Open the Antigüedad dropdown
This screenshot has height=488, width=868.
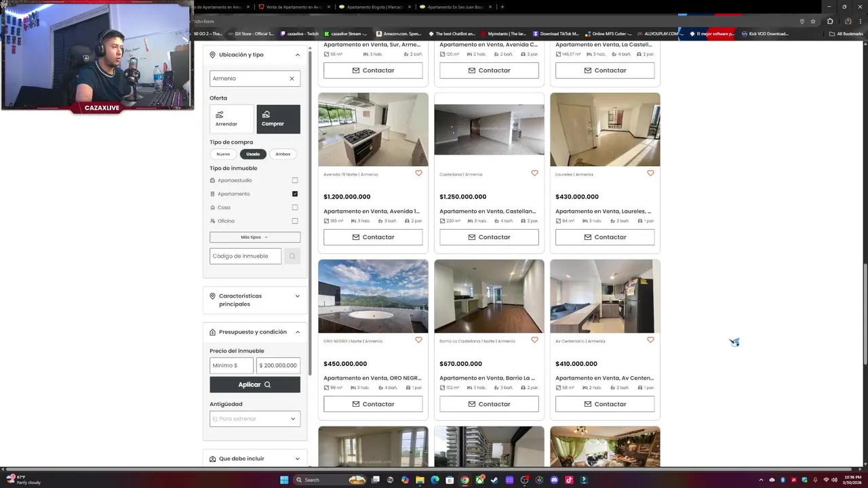(255, 419)
